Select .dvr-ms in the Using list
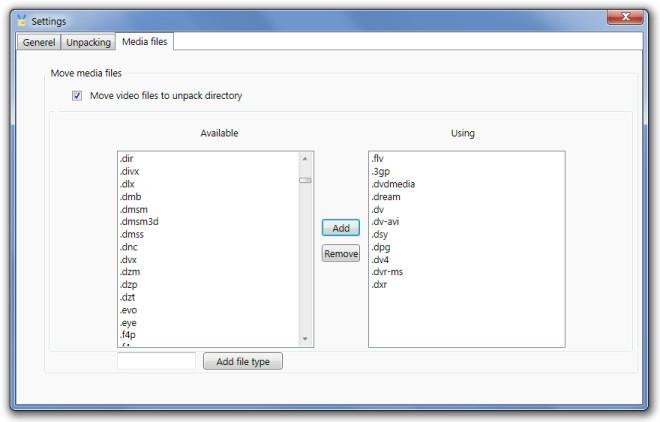The height and width of the screenshot is (422, 660). [x=389, y=272]
